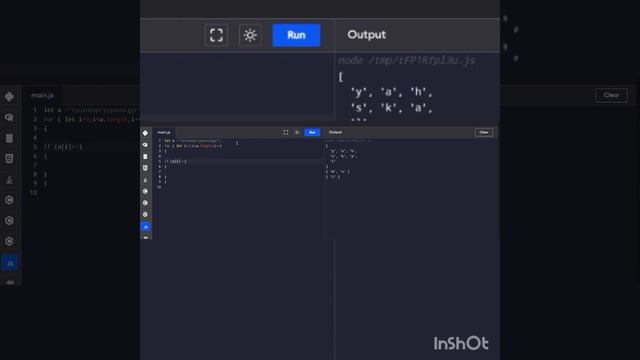
Task: Open C compiler icon in small center window sidebar
Action: 145,191
